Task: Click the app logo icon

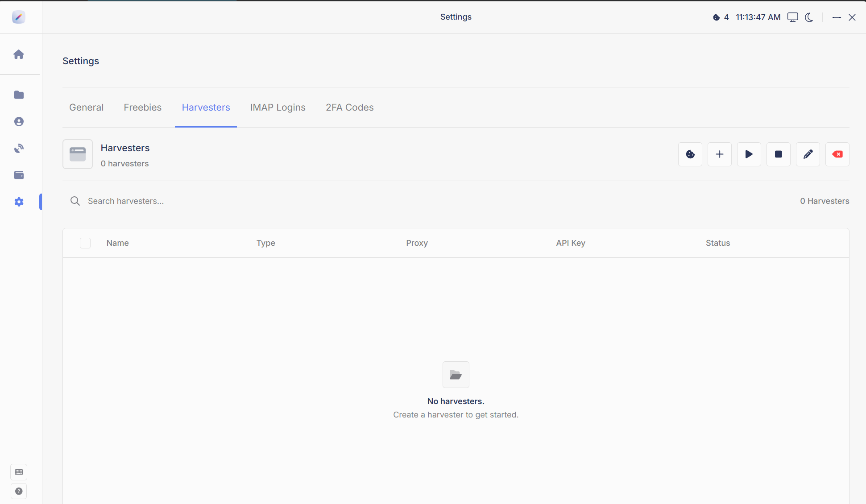Action: point(19,17)
